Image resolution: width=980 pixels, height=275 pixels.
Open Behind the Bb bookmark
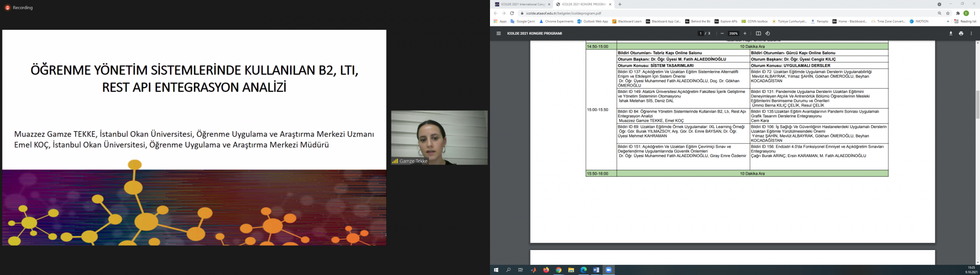pos(698,22)
